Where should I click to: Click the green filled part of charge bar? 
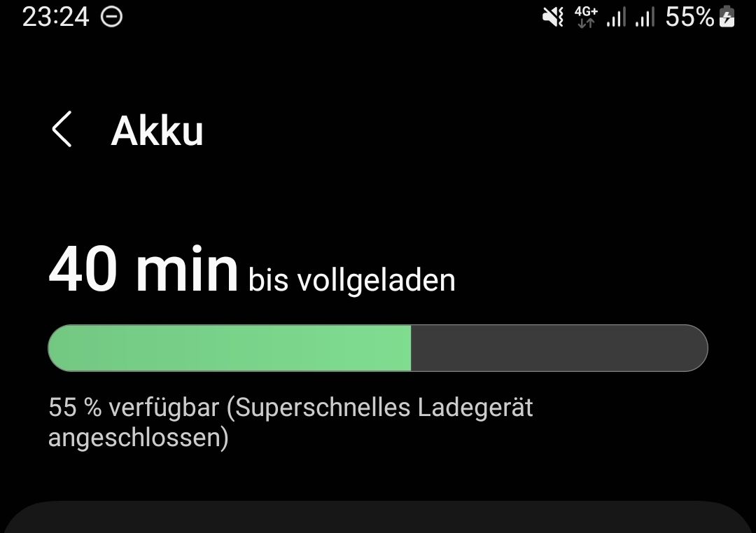pos(230,348)
